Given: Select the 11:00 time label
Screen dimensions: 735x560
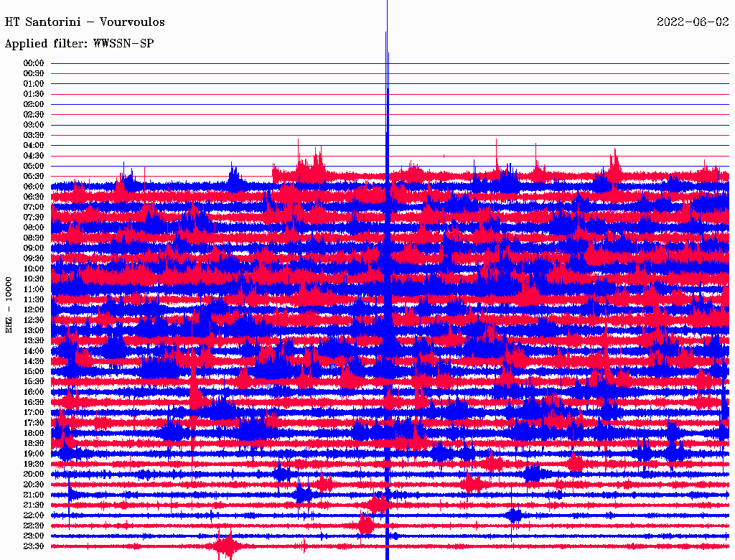Looking at the screenshot, I should coord(34,289).
